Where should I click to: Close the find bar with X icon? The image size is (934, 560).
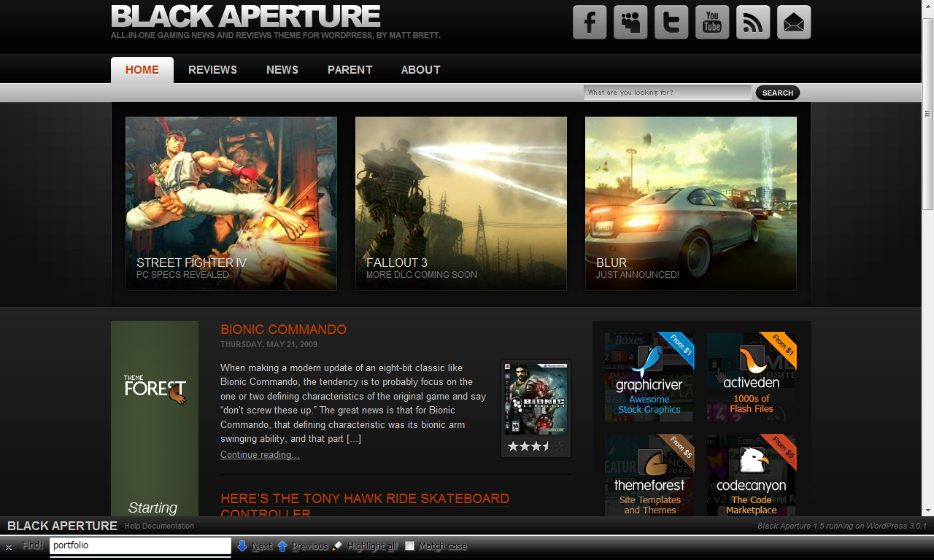click(x=9, y=547)
